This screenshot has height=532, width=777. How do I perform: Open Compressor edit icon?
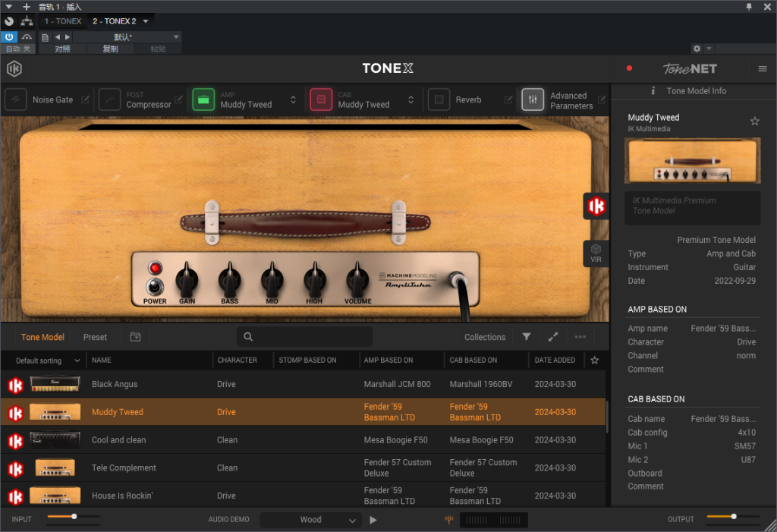click(x=178, y=99)
